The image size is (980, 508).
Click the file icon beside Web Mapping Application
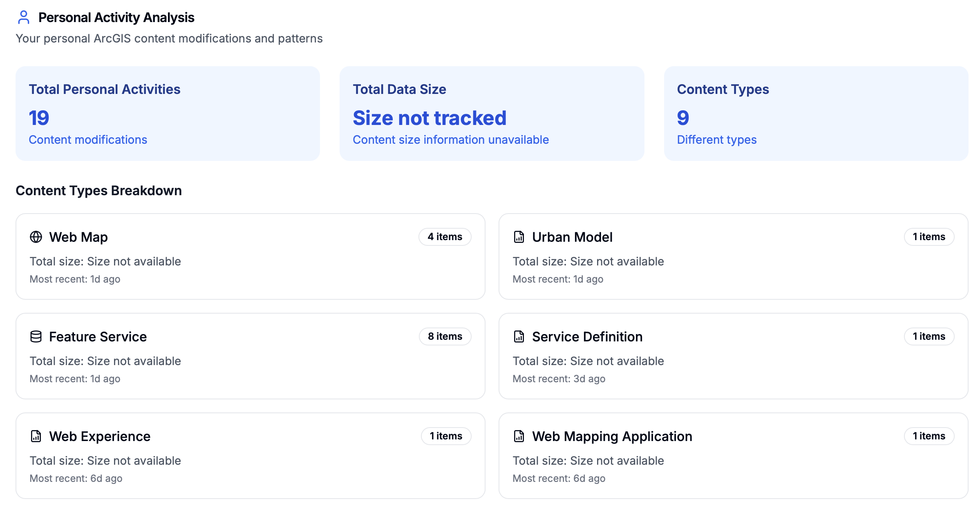[519, 436]
